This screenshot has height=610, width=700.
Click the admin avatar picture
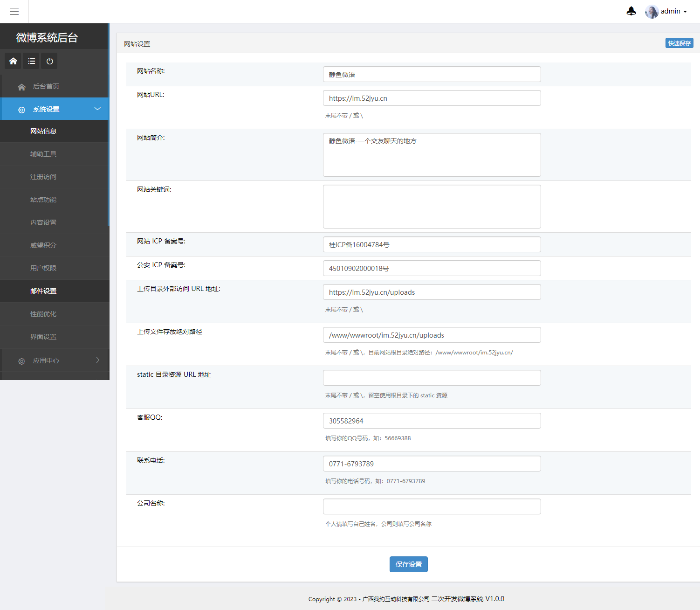pos(651,12)
